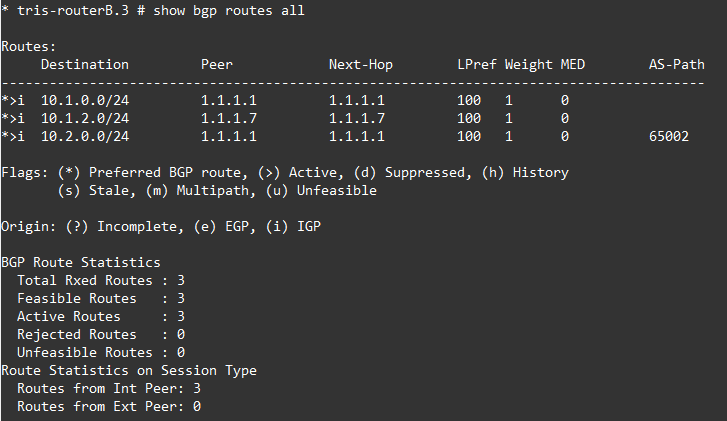Click the Destination column header
Screen dimensions: 727x421
[x=85, y=65]
